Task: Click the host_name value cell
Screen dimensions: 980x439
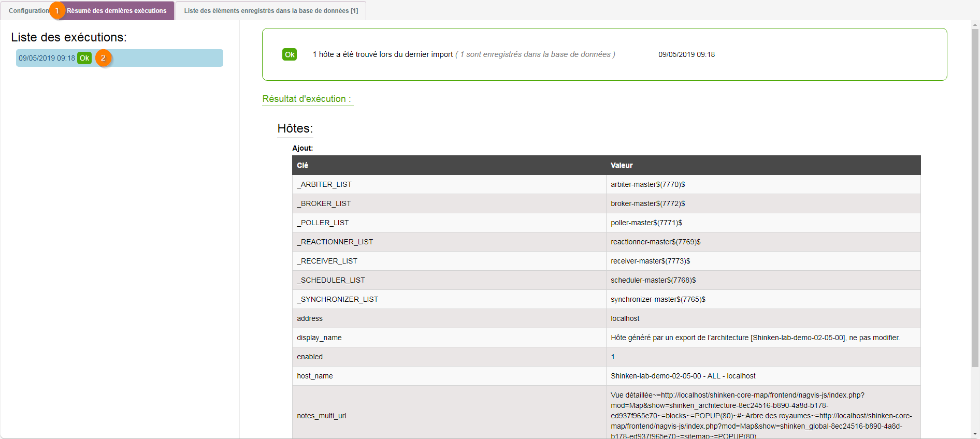Action: 683,376
